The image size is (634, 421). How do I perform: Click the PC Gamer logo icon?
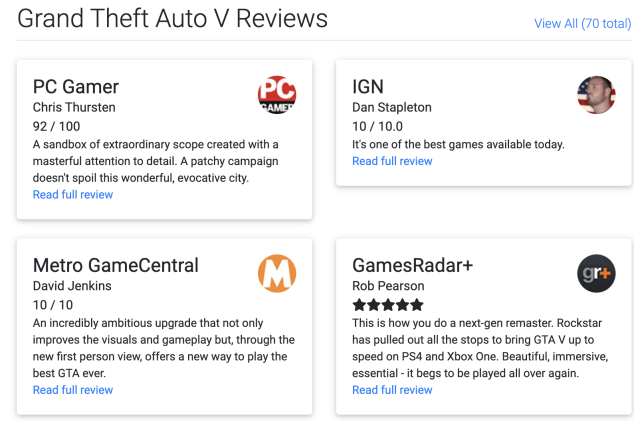[x=277, y=95]
